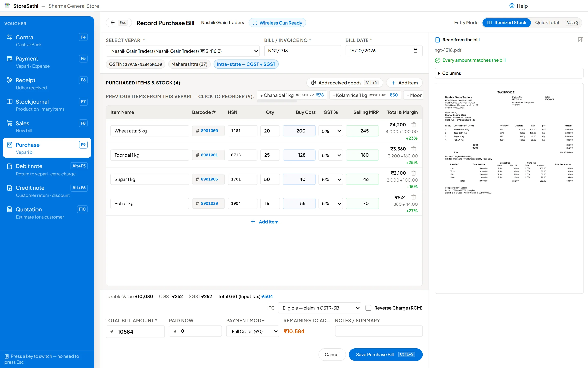Click the GSTIN: 27AAGFN2345M1Z0 chip
This screenshot has height=368, width=588.
[x=135, y=64]
